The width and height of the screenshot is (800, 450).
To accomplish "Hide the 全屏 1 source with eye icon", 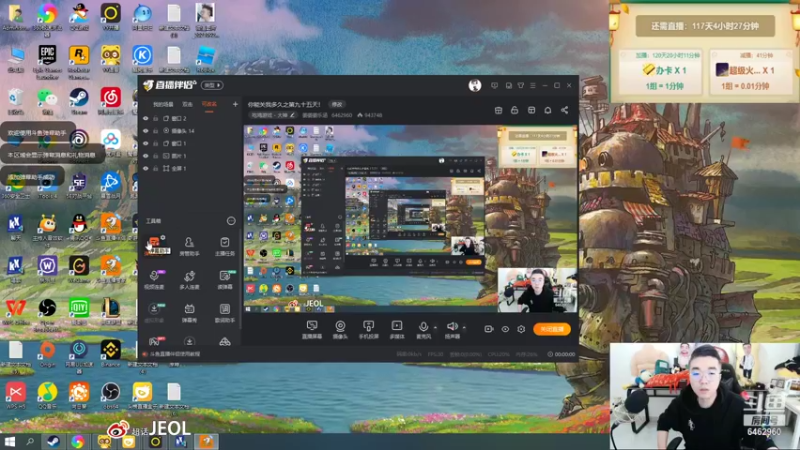I will point(145,168).
